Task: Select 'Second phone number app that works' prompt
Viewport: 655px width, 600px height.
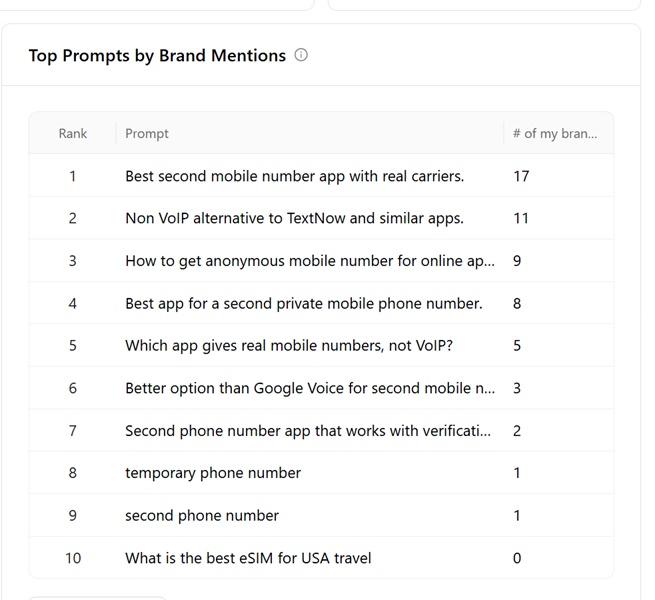Action: (x=307, y=431)
